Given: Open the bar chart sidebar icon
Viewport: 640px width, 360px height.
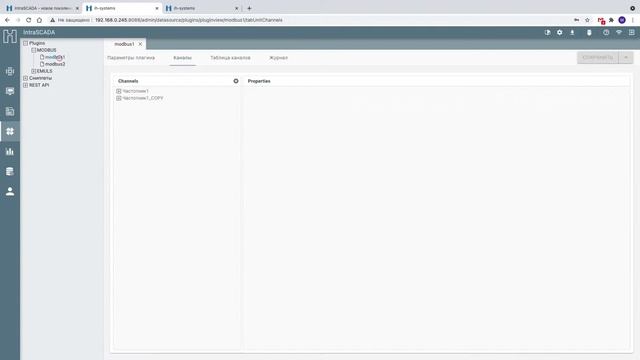Looking at the screenshot, I should coord(10,151).
